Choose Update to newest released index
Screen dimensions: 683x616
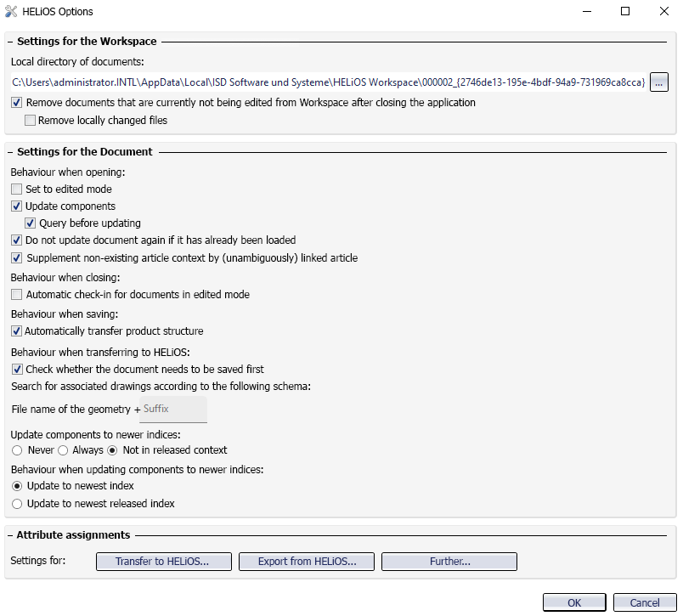click(x=17, y=504)
